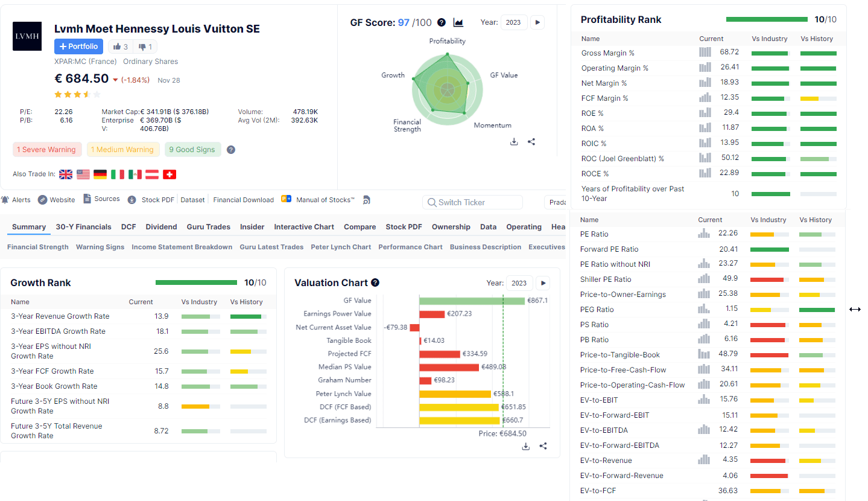Play the Valuation Chart year animation

point(543,283)
